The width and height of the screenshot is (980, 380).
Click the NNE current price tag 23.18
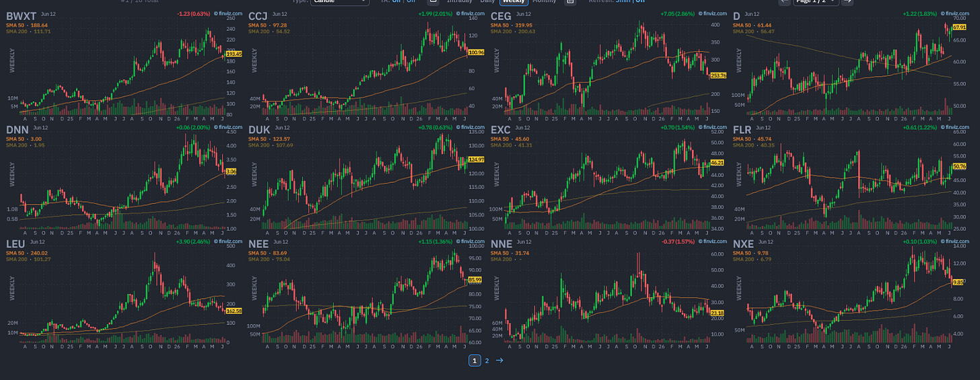click(x=717, y=313)
